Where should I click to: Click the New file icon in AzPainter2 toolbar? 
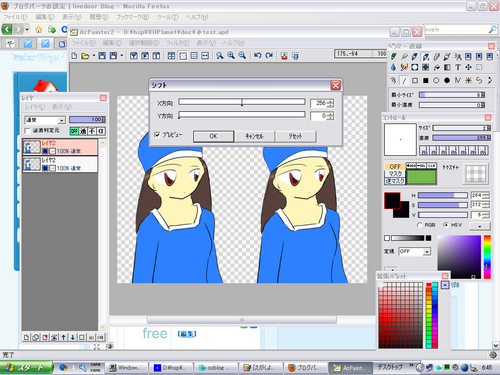[x=74, y=56]
